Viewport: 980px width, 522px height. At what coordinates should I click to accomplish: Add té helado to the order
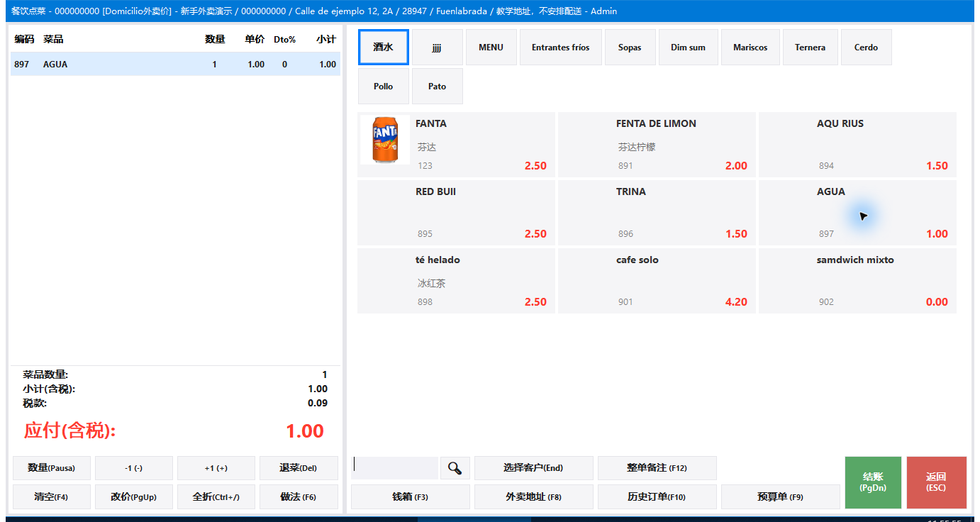[456, 281]
